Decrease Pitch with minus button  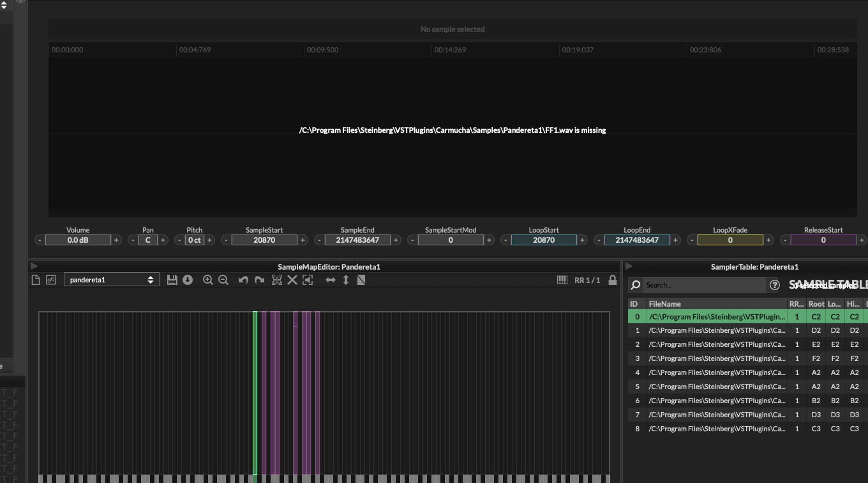[x=179, y=240]
